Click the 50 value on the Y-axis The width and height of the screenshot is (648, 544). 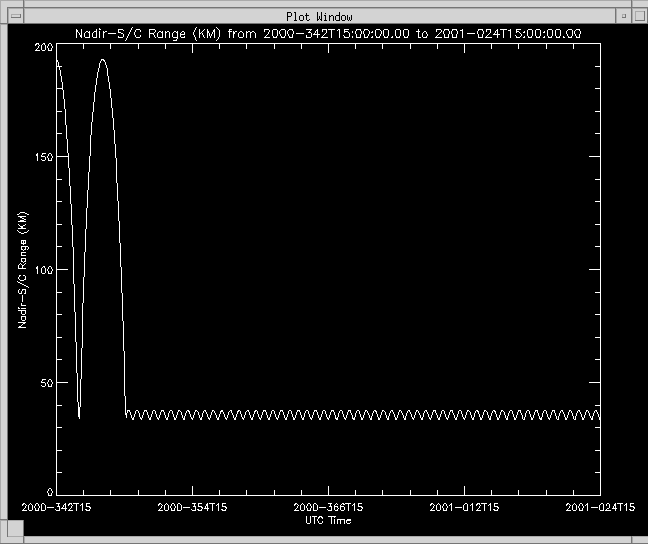point(45,381)
